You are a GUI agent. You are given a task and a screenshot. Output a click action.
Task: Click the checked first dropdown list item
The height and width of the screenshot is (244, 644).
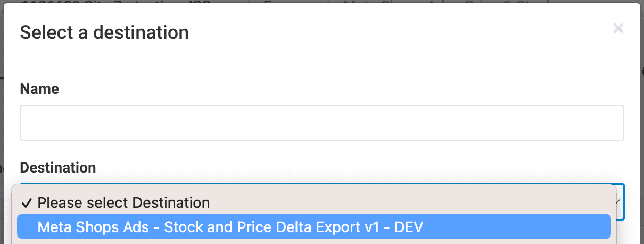[123, 202]
